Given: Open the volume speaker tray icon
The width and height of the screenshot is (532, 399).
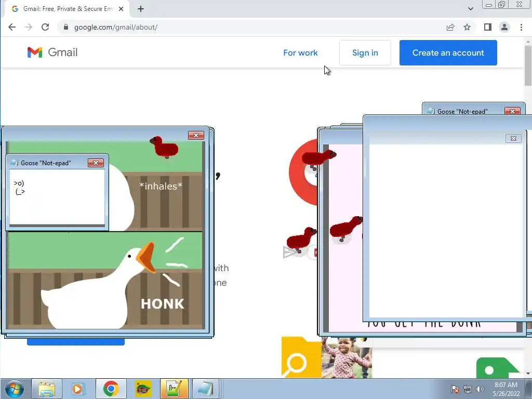Looking at the screenshot, I should [x=480, y=389].
